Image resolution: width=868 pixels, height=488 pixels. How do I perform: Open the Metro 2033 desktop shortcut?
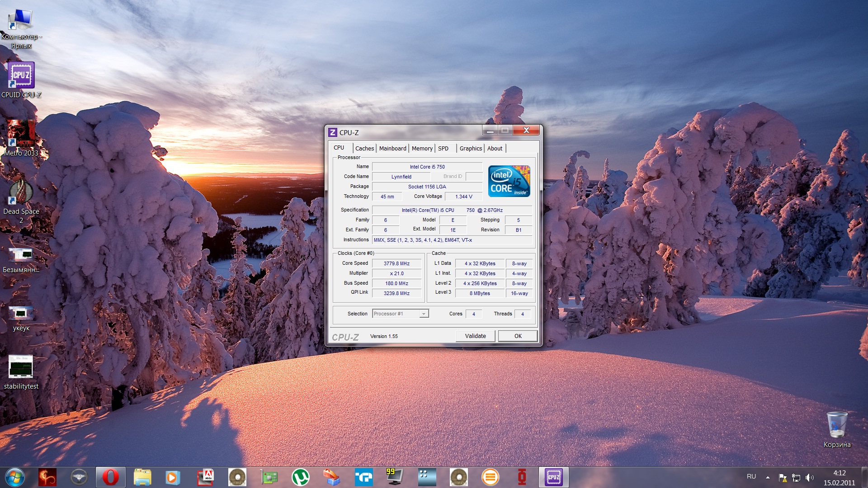(21, 138)
